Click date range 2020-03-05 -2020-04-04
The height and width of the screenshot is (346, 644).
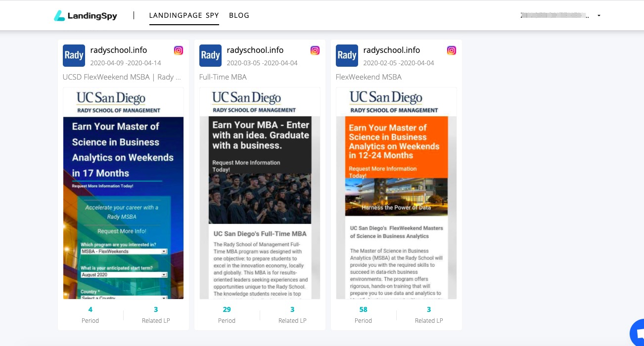pos(262,63)
